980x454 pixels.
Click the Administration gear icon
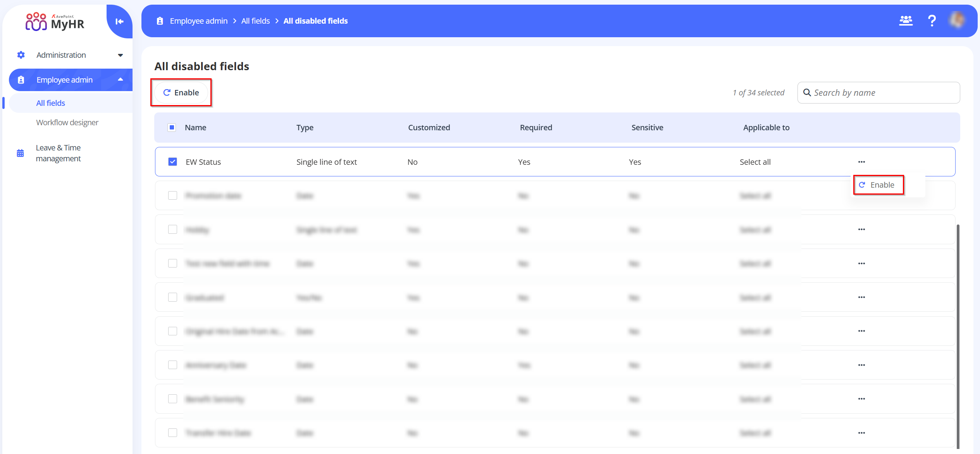click(x=21, y=55)
